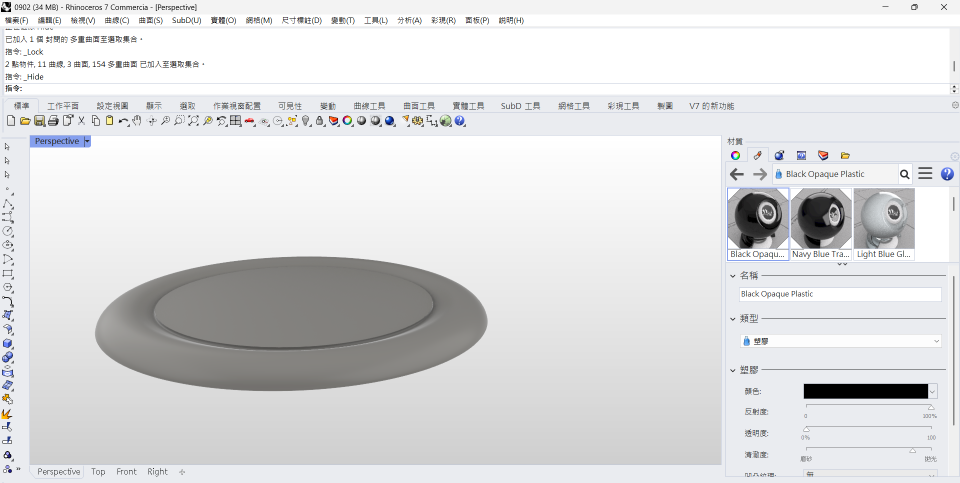Click the Save file icon in toolbar
Viewport: 960px width, 483px height.
pyautogui.click(x=39, y=121)
